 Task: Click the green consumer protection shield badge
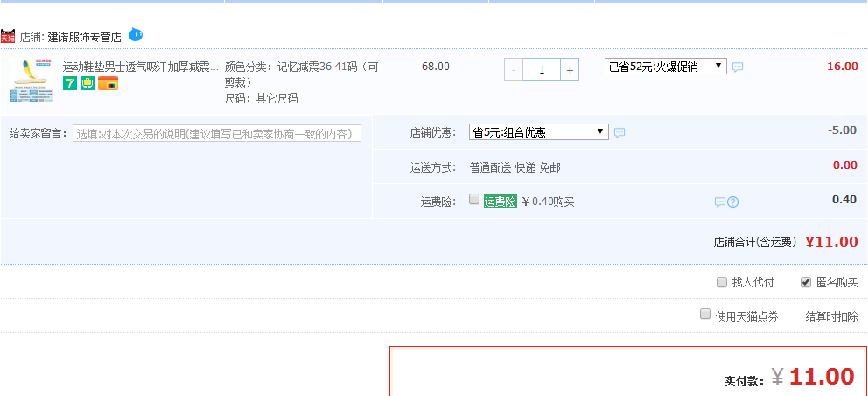pyautogui.click(x=87, y=83)
